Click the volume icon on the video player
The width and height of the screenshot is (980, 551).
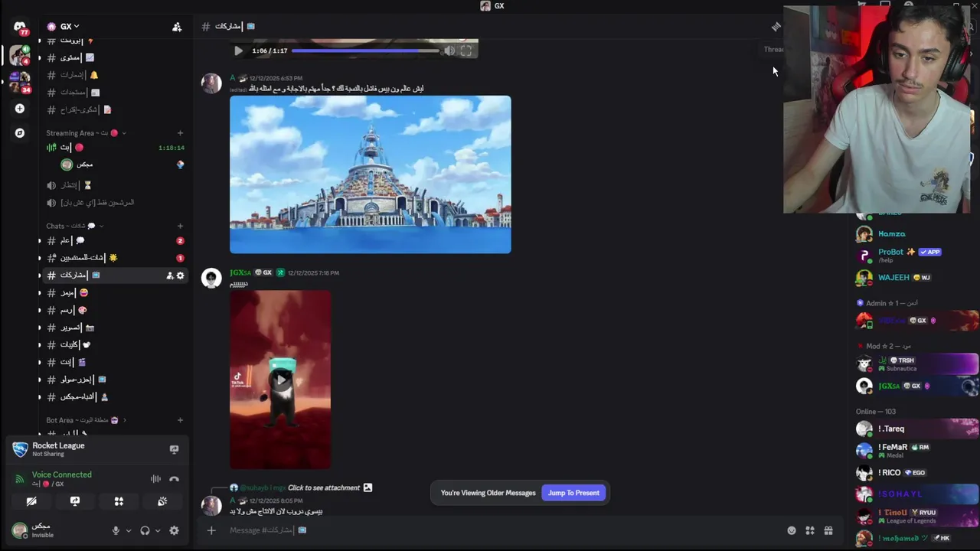point(449,51)
